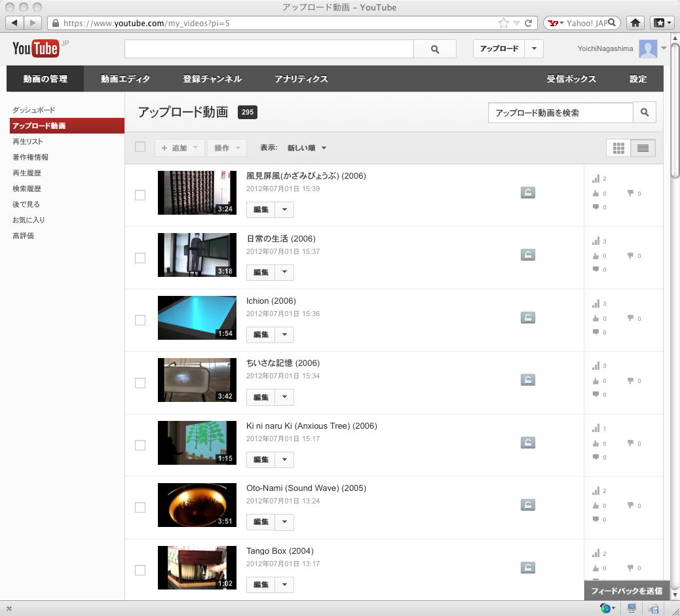Click the user avatar icon for YoichiNagashima
This screenshot has width=680, height=616.
[648, 48]
